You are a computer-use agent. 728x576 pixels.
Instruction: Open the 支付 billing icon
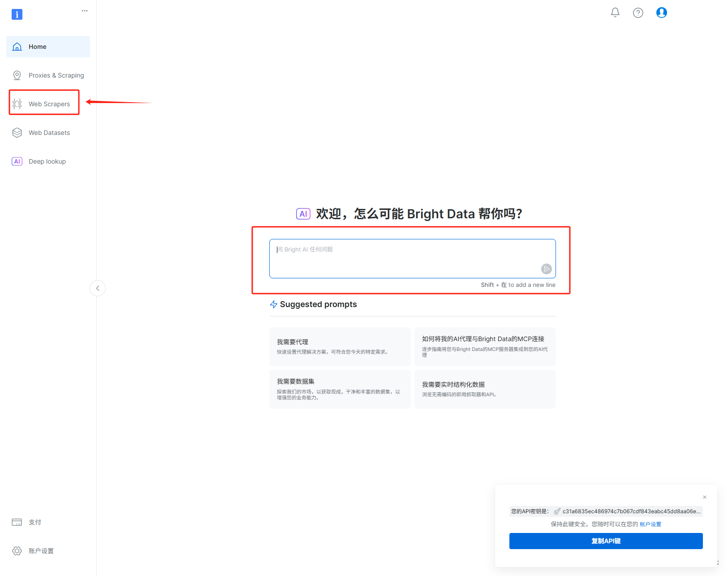coord(17,522)
